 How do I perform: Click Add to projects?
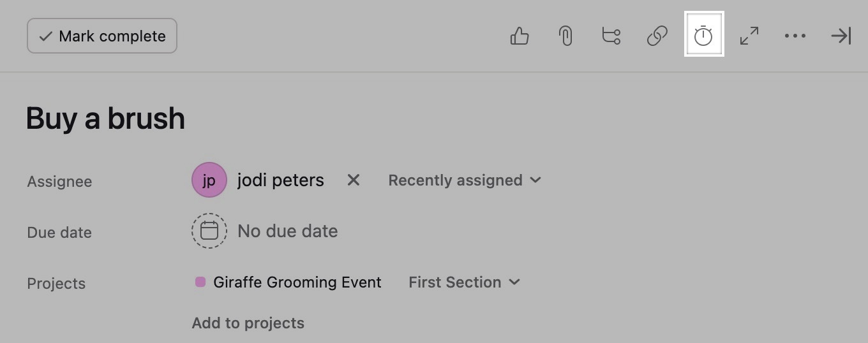(248, 323)
